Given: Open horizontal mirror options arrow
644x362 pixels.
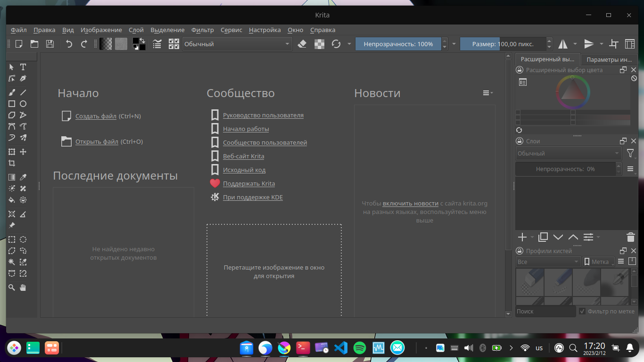Looking at the screenshot, I should [575, 44].
